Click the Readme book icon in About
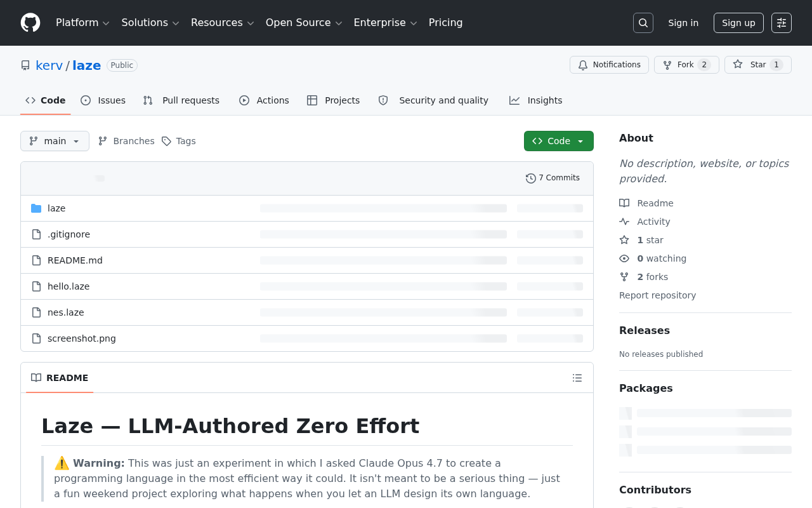812x508 pixels. (x=624, y=203)
